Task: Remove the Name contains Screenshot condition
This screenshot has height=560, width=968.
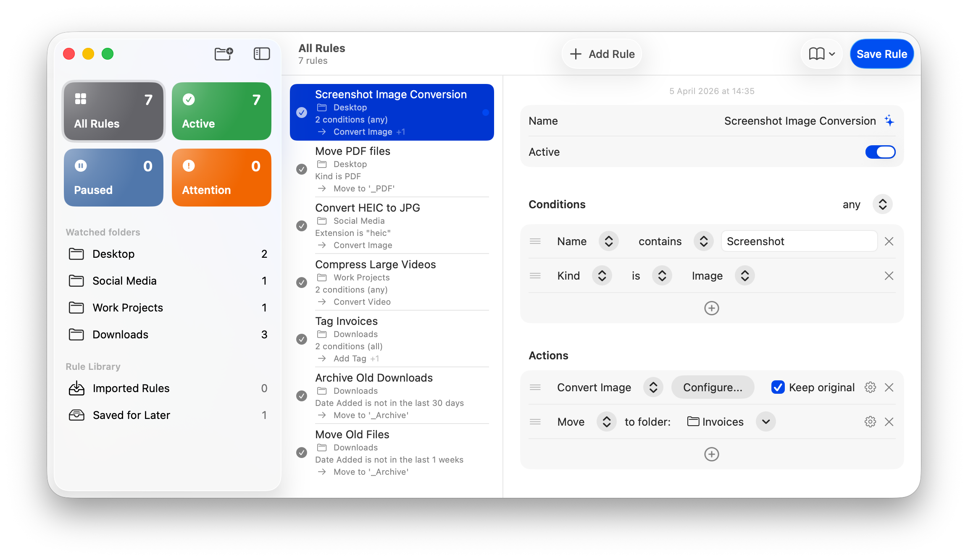Action: click(x=889, y=241)
